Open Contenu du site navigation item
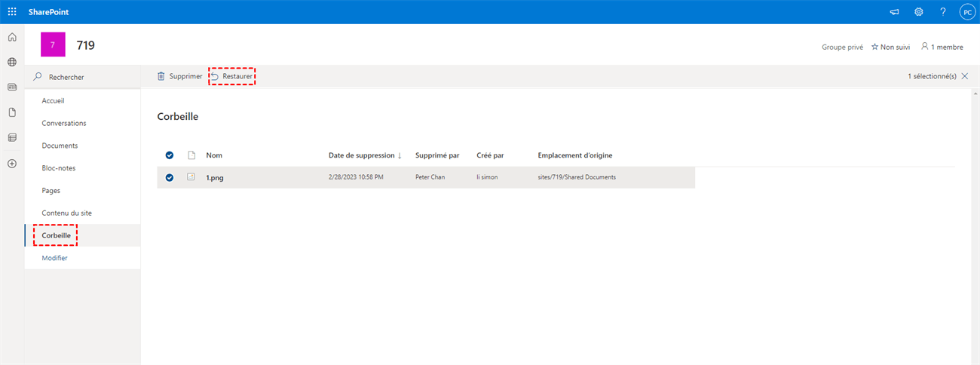 (x=66, y=213)
